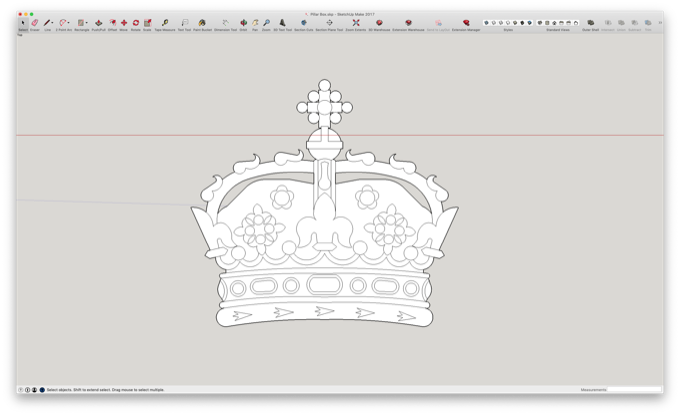Open the Extension Manager

tap(466, 23)
